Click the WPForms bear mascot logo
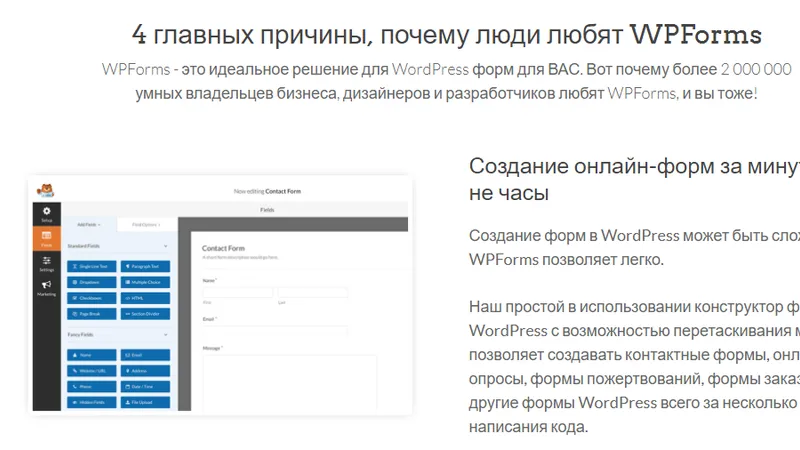 pos(45,191)
